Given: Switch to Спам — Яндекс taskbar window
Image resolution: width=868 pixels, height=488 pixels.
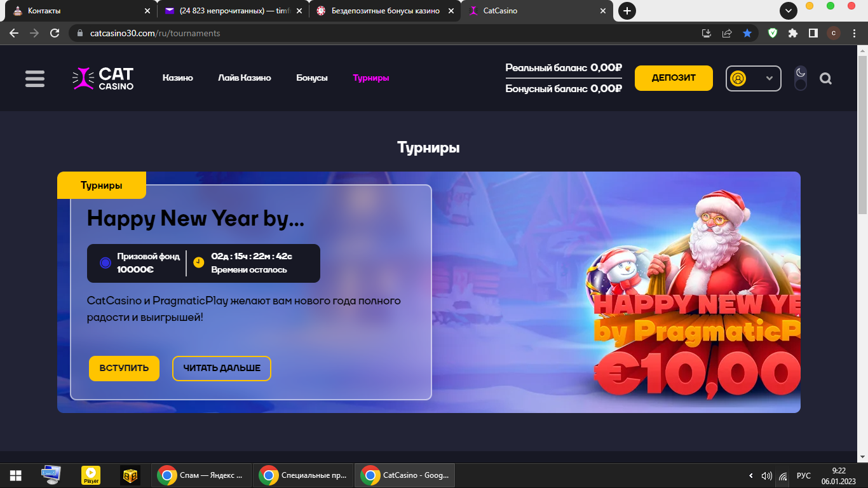Looking at the screenshot, I should coord(201,475).
